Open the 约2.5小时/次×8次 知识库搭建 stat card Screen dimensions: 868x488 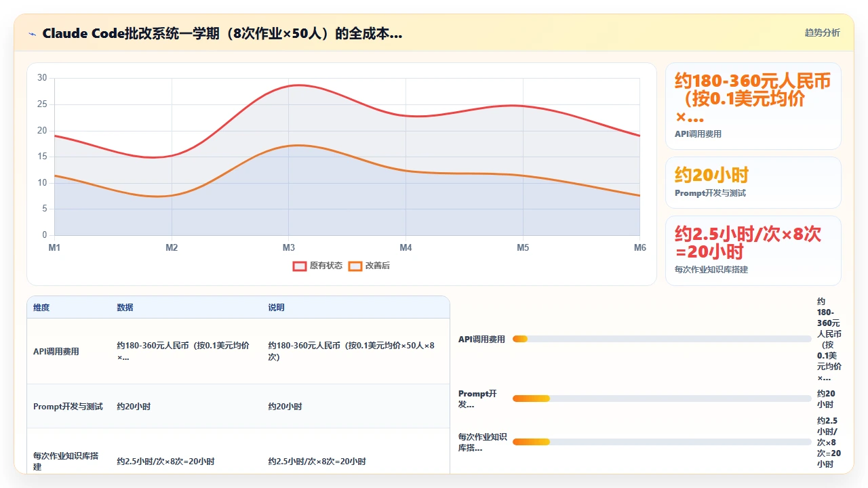[753, 251]
